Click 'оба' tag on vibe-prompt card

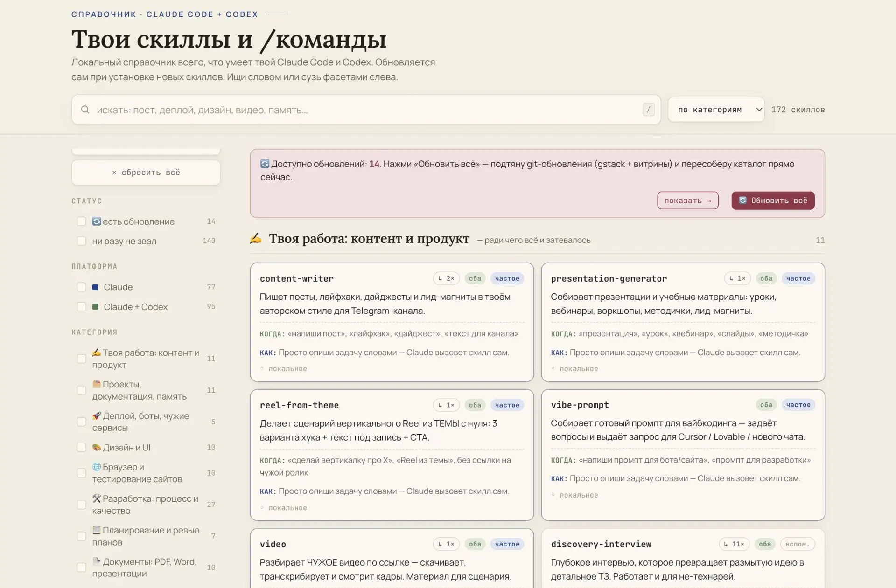point(766,405)
